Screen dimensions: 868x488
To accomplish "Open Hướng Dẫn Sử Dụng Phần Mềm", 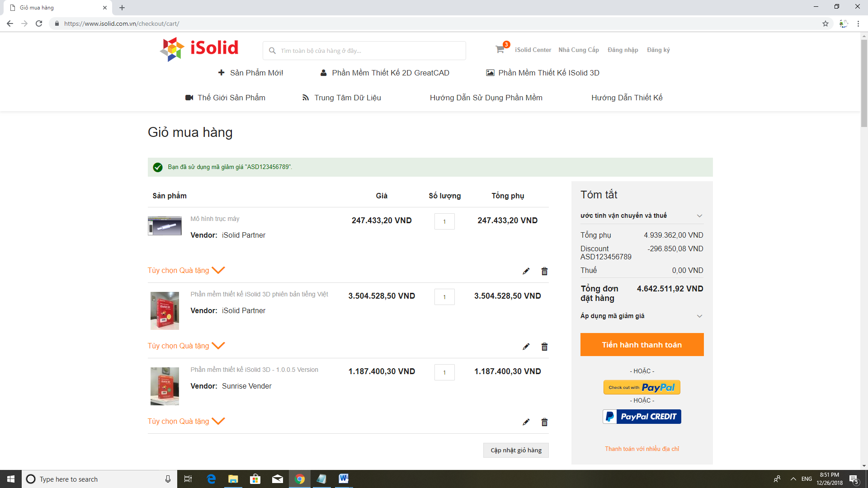I will click(x=486, y=98).
